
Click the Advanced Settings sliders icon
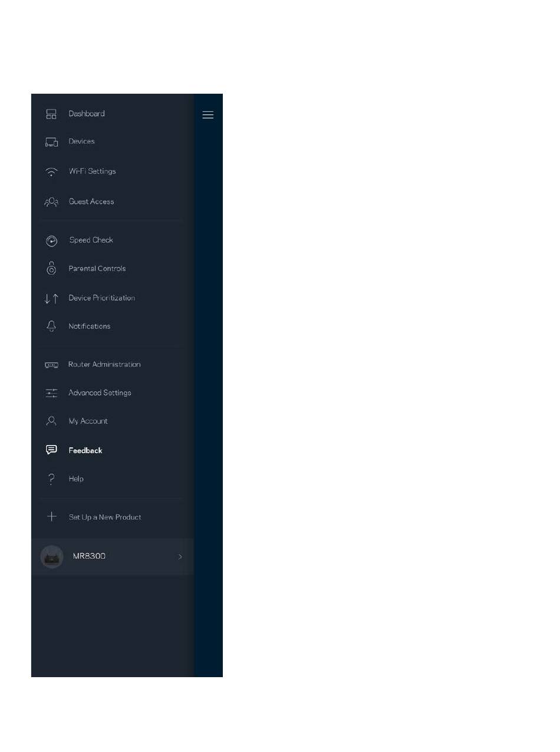click(x=51, y=393)
